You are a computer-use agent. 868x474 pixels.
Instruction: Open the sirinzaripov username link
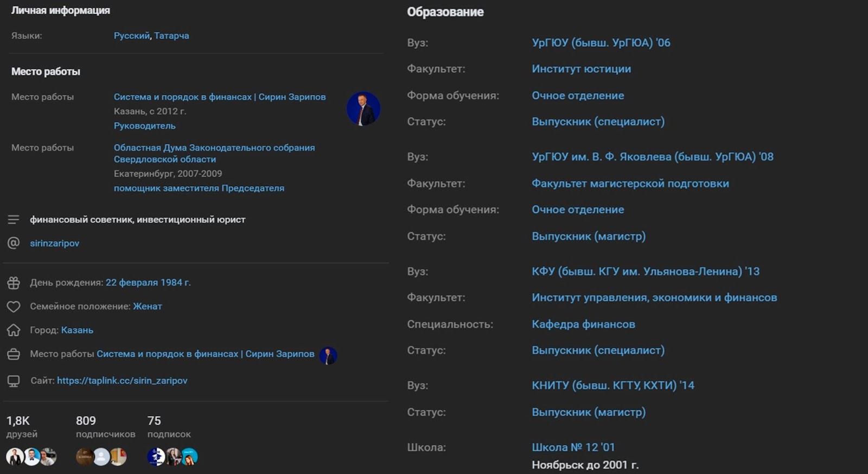(x=54, y=243)
